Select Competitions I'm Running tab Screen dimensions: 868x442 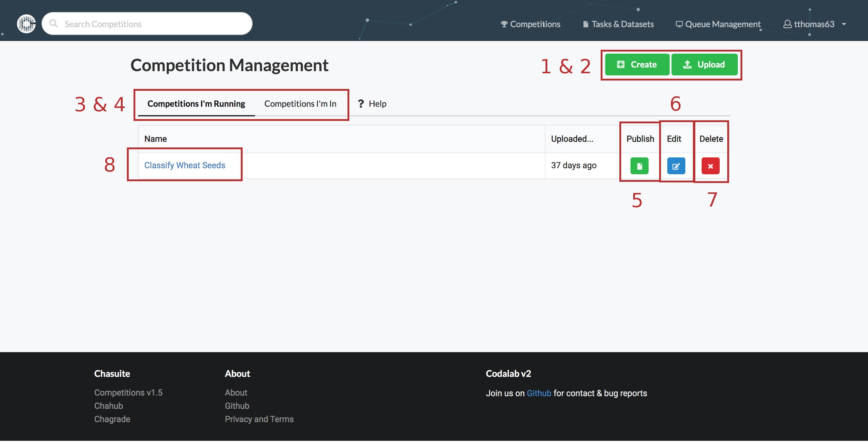point(196,104)
